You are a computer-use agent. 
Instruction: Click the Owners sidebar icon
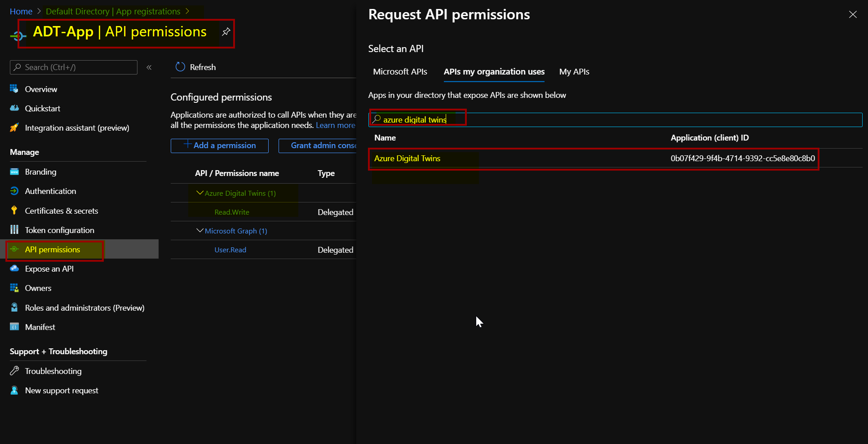coord(14,288)
